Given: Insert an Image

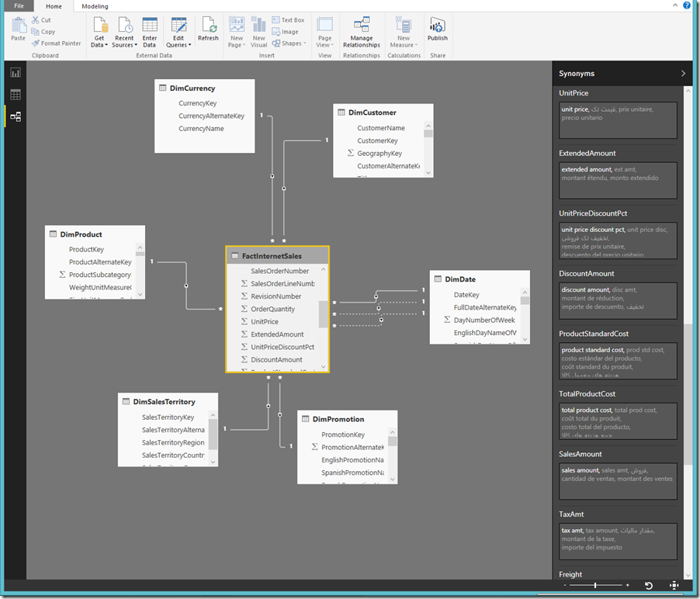Looking at the screenshot, I should pyautogui.click(x=286, y=32).
